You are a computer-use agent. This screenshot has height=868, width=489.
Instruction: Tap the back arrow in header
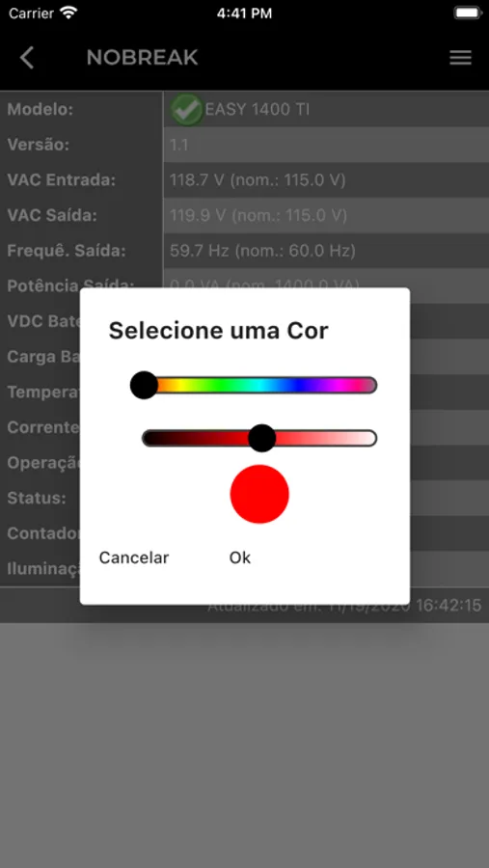click(x=27, y=58)
